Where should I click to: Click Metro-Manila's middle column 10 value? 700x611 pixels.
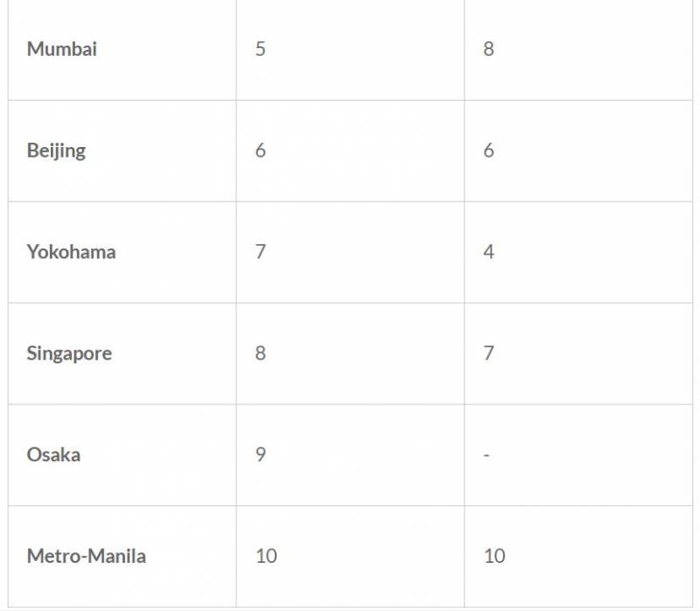click(x=266, y=557)
